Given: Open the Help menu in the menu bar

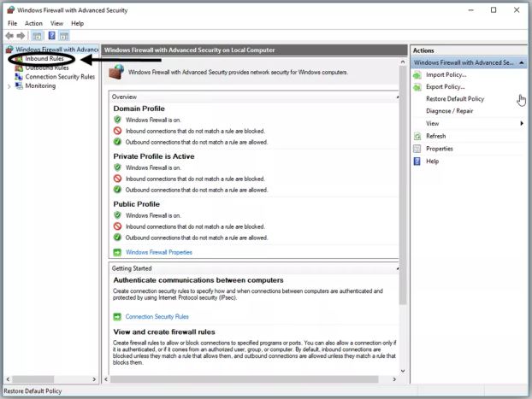Looking at the screenshot, I should click(77, 23).
